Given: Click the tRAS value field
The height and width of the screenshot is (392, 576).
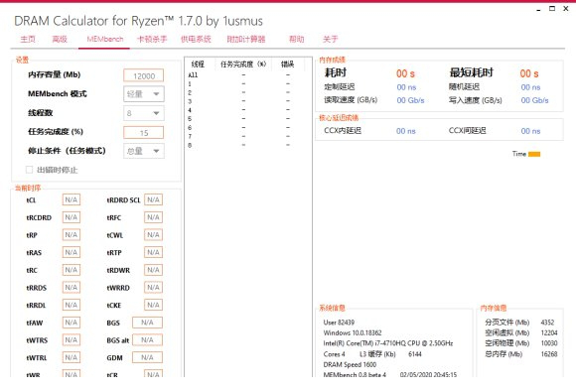Looking at the screenshot, I should (x=72, y=252).
